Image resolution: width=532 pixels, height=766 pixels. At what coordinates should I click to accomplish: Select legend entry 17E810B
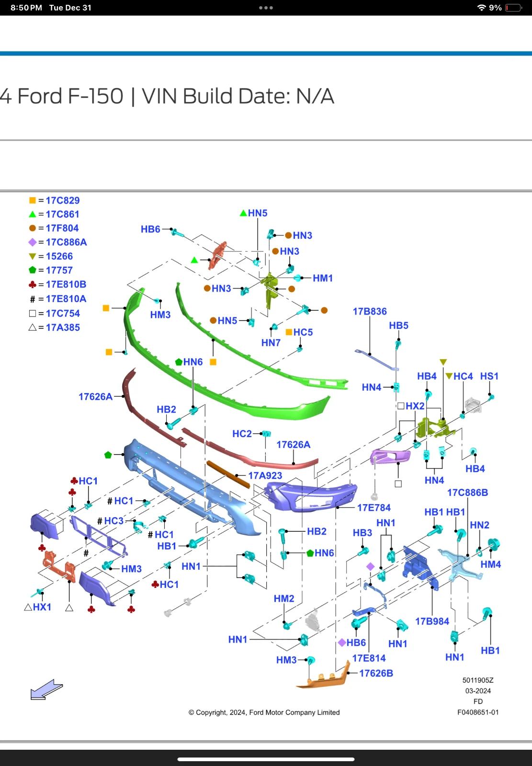coord(66,284)
